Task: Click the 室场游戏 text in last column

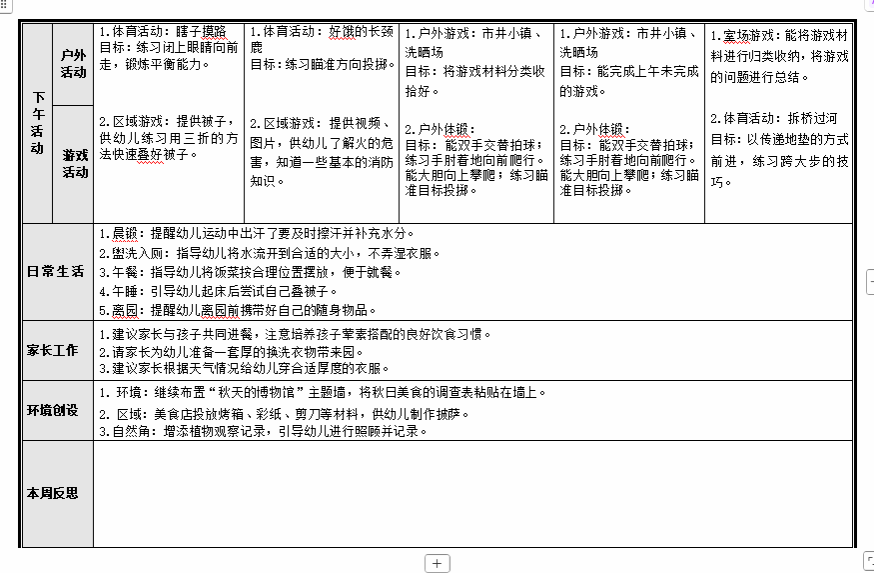Action: click(x=742, y=33)
